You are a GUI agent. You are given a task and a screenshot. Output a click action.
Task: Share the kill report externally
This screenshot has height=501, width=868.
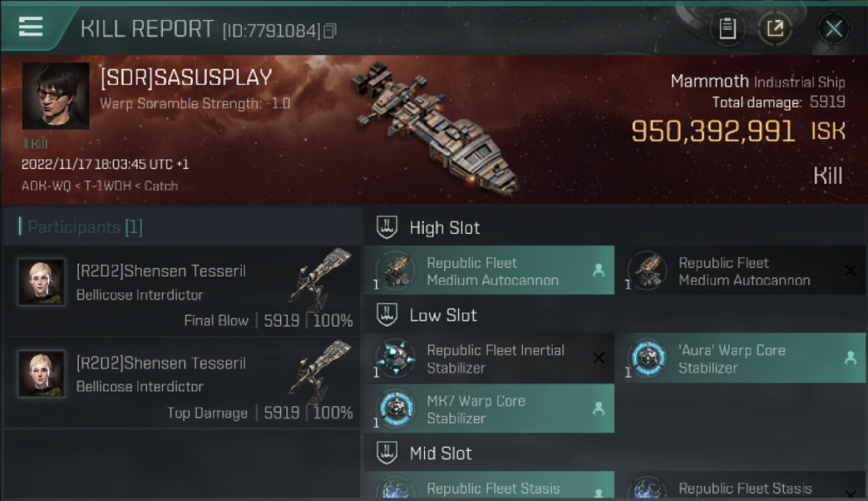coord(775,29)
